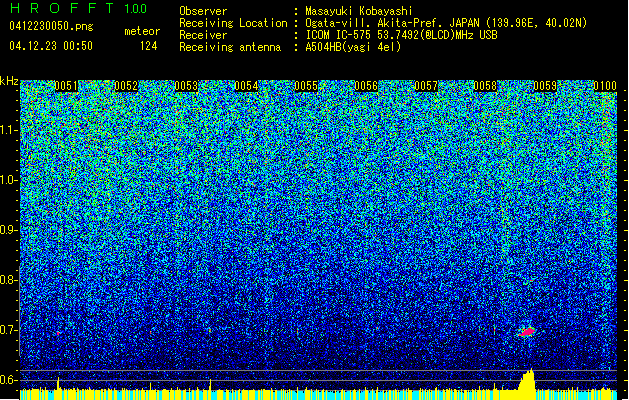Viewport: 629px width, 400px height.
Task: Click the 0.7 kHz axis label
Action: coord(9,330)
